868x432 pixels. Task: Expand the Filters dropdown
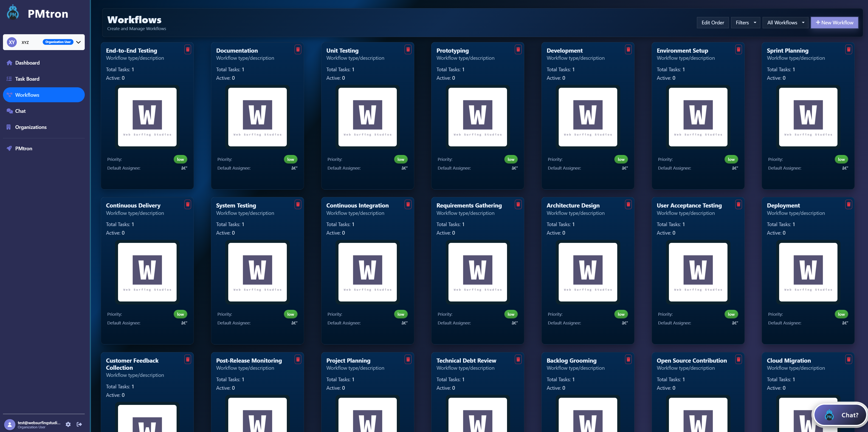pos(745,22)
